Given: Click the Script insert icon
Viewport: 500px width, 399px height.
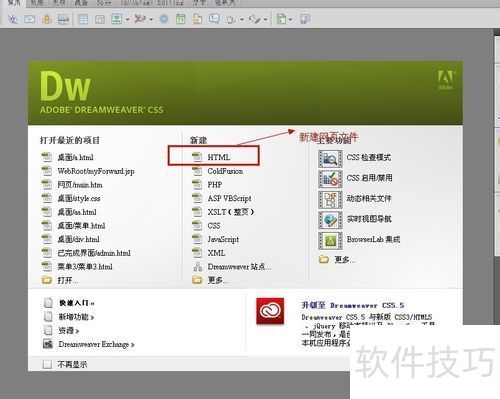Looking at the screenshot, I should coord(255,19).
